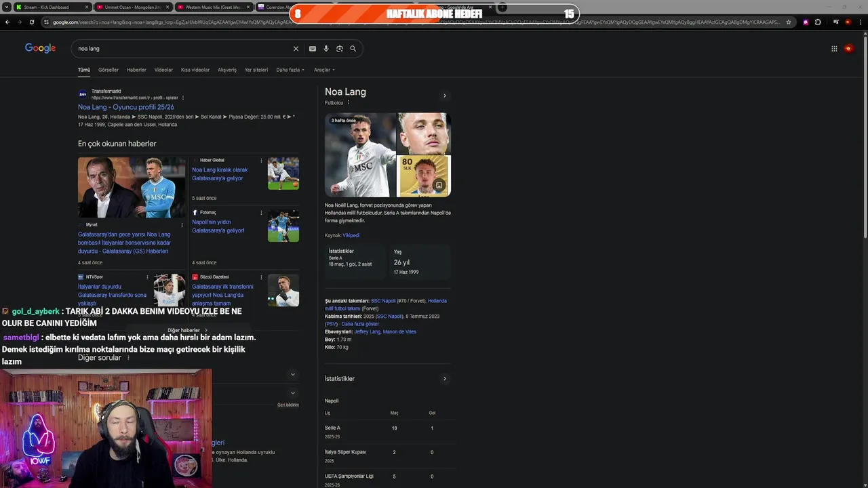Open the Galatasaray'dan gece yarısı Noa Lang article
This screenshot has height=488, width=868.
pyautogui.click(x=124, y=243)
